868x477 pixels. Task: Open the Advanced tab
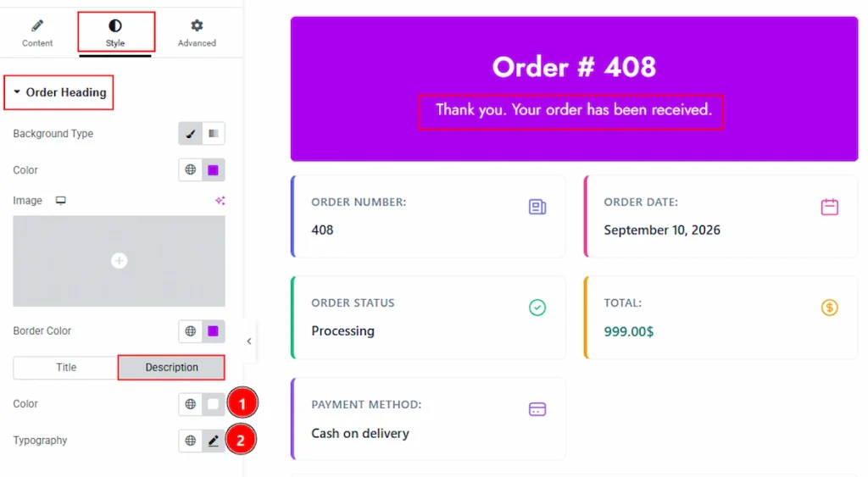pos(197,33)
